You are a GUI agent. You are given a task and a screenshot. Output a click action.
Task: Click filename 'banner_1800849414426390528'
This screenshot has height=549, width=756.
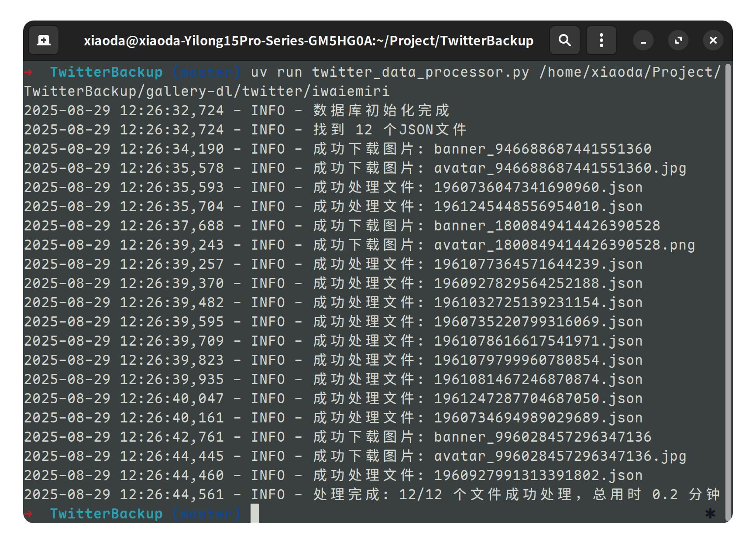pos(547,226)
